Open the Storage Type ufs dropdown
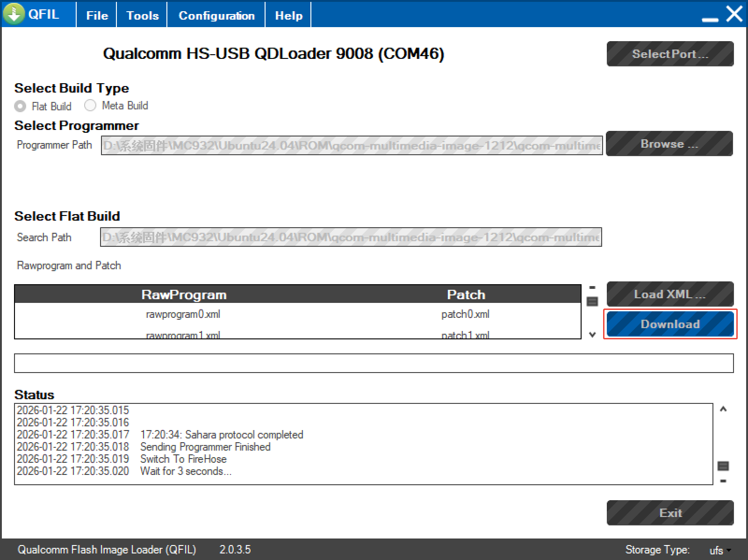Screen dimensions: 748x560 click(x=720, y=550)
